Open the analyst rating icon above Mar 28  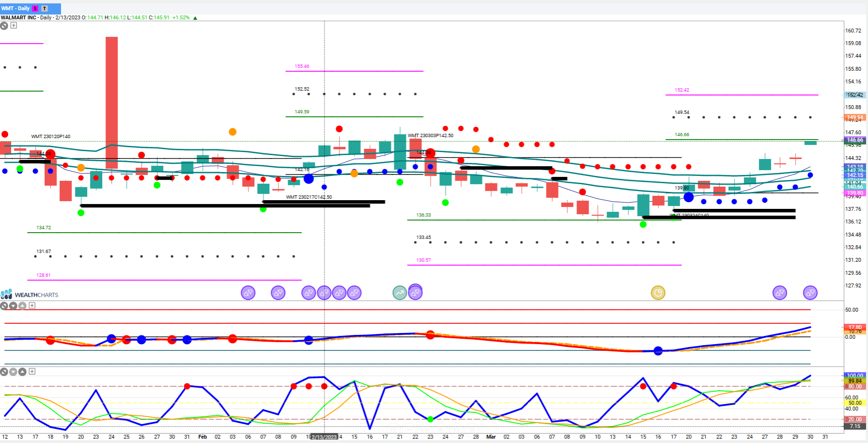pyautogui.click(x=780, y=293)
